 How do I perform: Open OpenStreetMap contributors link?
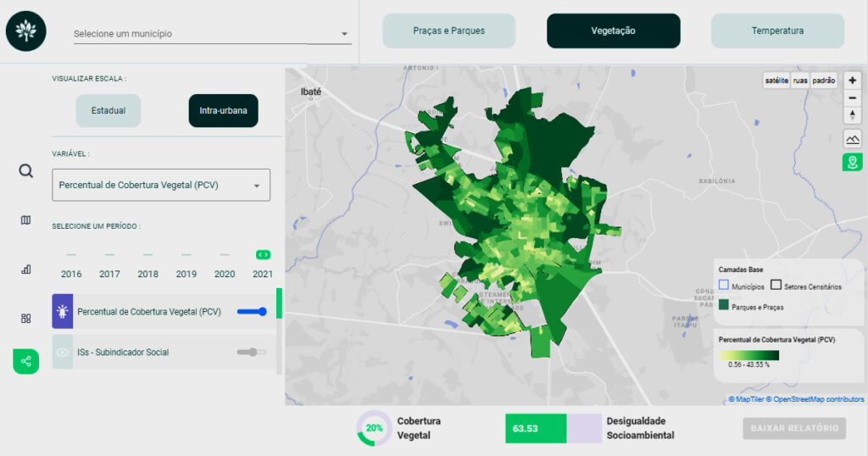pyautogui.click(x=815, y=399)
